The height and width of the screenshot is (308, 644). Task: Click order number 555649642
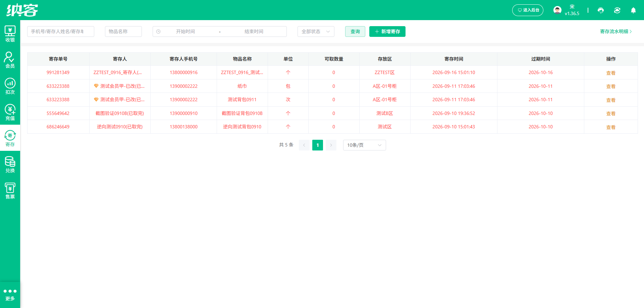58,113
